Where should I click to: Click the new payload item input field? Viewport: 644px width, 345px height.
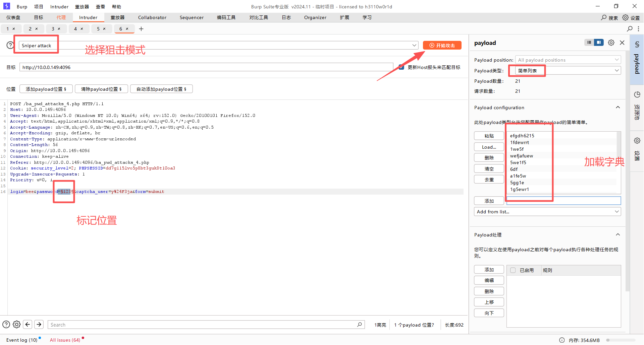tap(563, 201)
